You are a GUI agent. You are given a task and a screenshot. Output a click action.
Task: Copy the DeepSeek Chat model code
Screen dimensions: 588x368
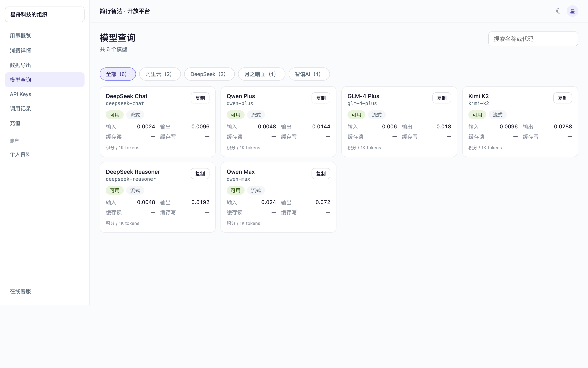(200, 98)
